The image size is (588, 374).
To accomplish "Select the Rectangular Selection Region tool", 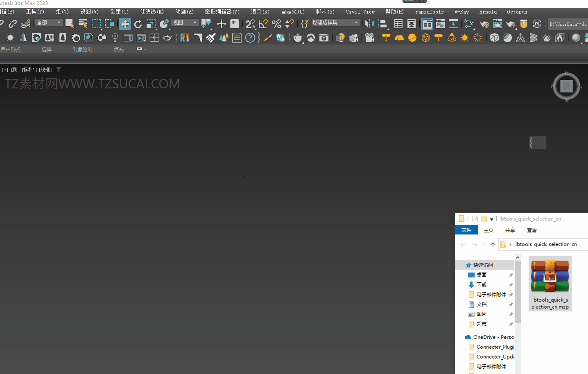I will coord(96,24).
